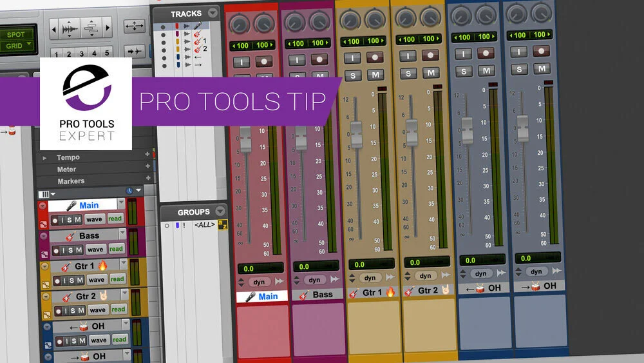Mute the Gtr 2 mixer channel
This screenshot has width=644, height=363.
(x=431, y=73)
